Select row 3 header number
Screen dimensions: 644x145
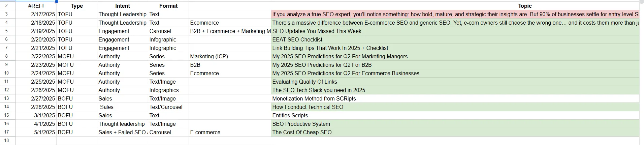tap(7, 14)
